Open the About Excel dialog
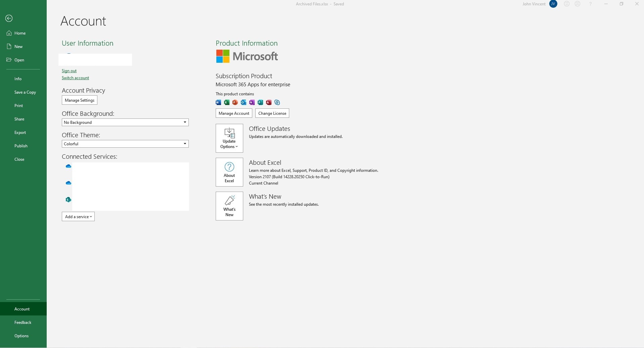The width and height of the screenshot is (644, 348). (x=229, y=172)
